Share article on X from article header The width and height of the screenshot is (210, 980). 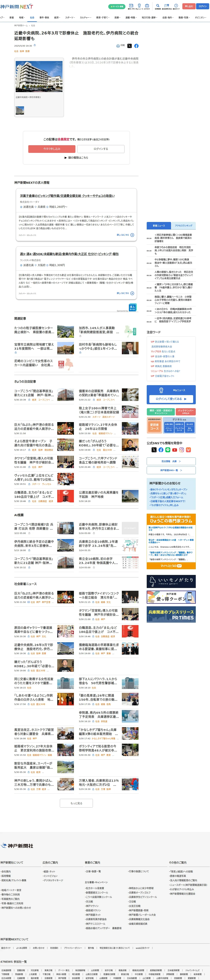point(130,46)
